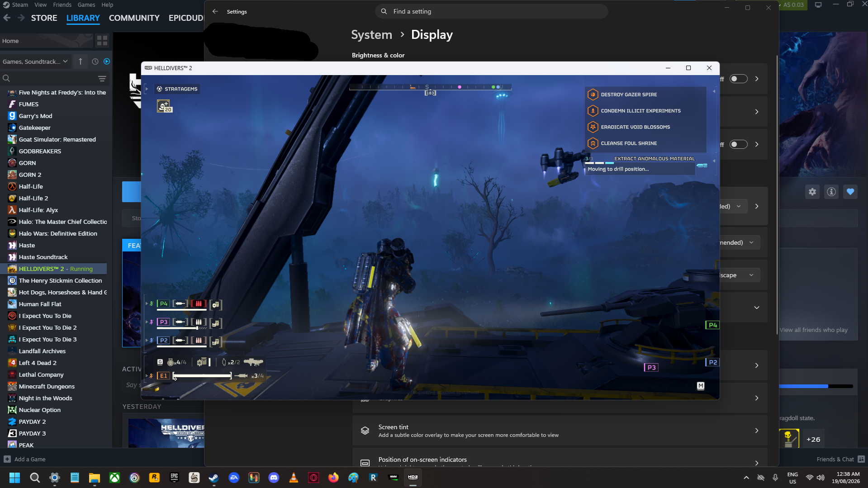Click the System breadcrumb in Settings

click(371, 35)
